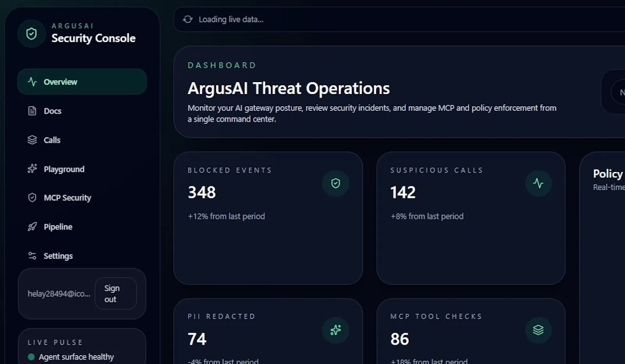Screen dimensions: 625x364
Task: Open Settings from the sidebar
Action: [82, 256]
